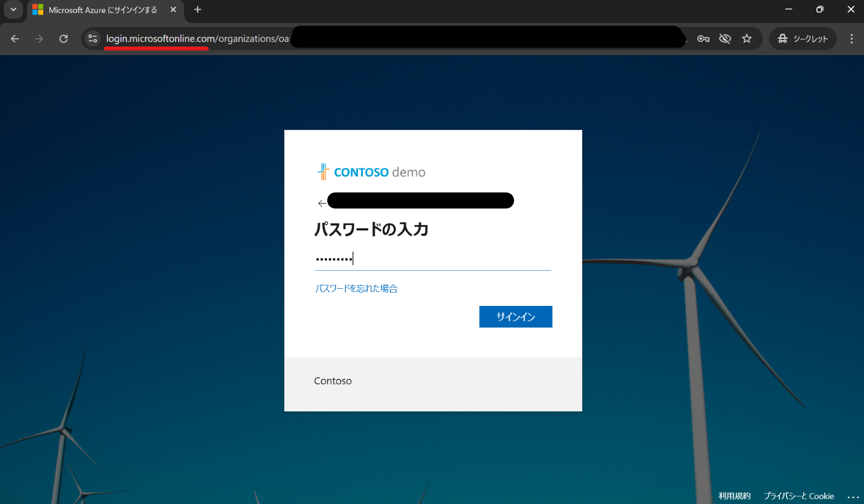Restore down the browser window

click(820, 10)
